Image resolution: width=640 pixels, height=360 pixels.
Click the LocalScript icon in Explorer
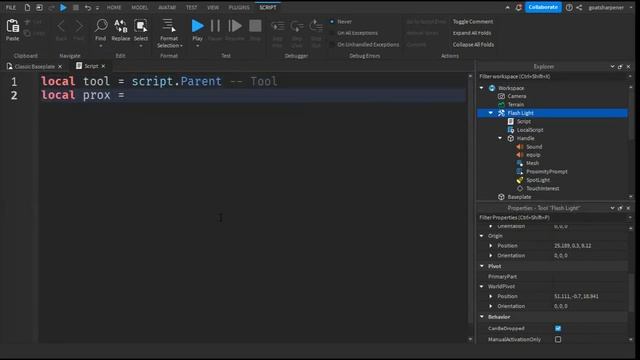(x=511, y=130)
